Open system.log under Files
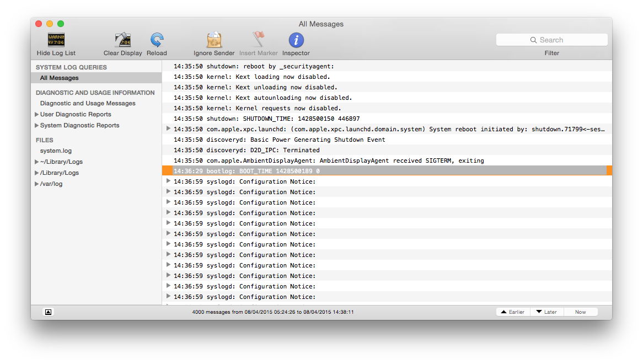643x364 pixels. (56, 151)
